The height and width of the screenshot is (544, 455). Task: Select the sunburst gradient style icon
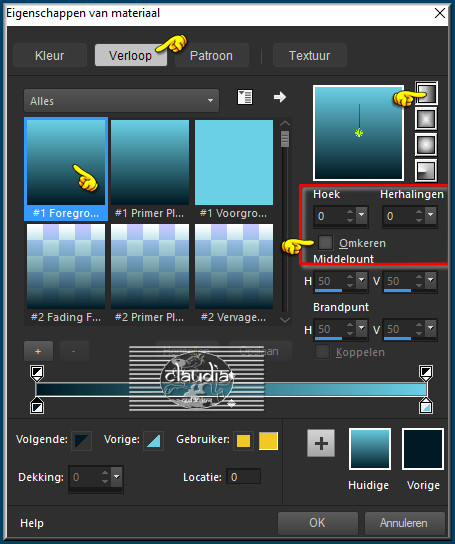click(x=426, y=144)
